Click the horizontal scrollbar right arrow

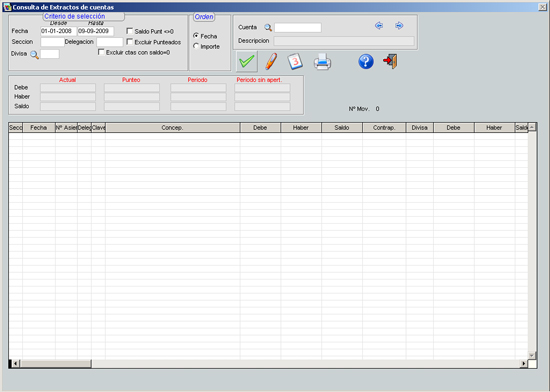(x=523, y=364)
